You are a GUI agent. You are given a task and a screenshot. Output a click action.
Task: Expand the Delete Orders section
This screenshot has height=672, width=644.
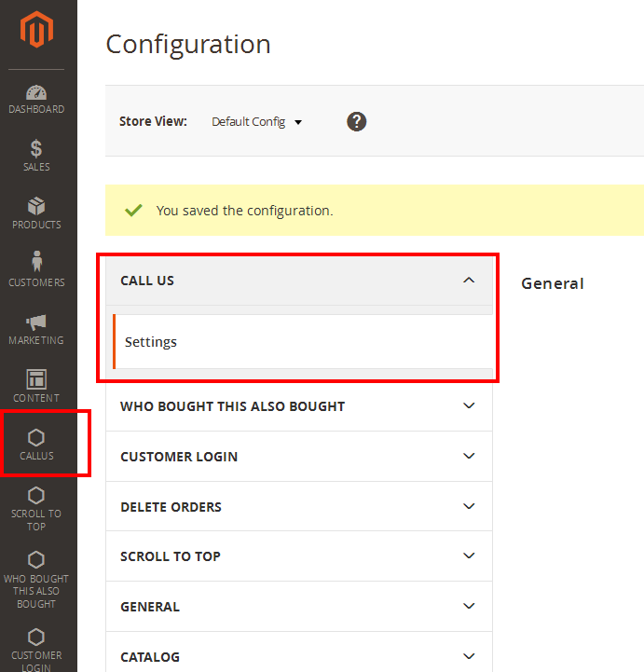pyautogui.click(x=469, y=507)
